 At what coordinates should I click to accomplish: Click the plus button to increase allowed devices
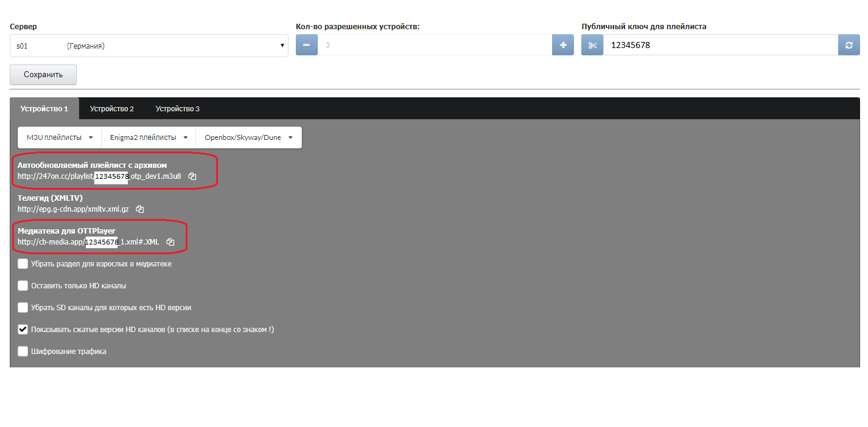tap(562, 45)
